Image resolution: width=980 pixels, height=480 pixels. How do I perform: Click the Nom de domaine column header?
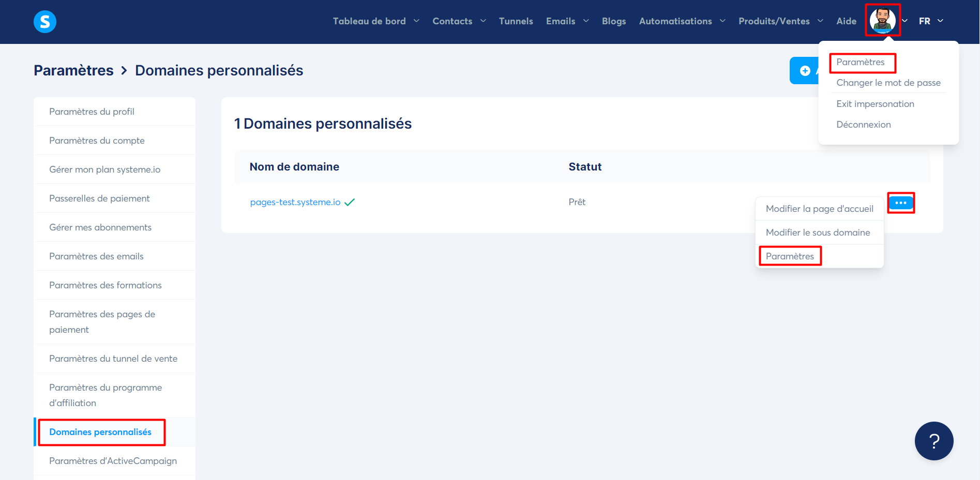[x=294, y=167]
